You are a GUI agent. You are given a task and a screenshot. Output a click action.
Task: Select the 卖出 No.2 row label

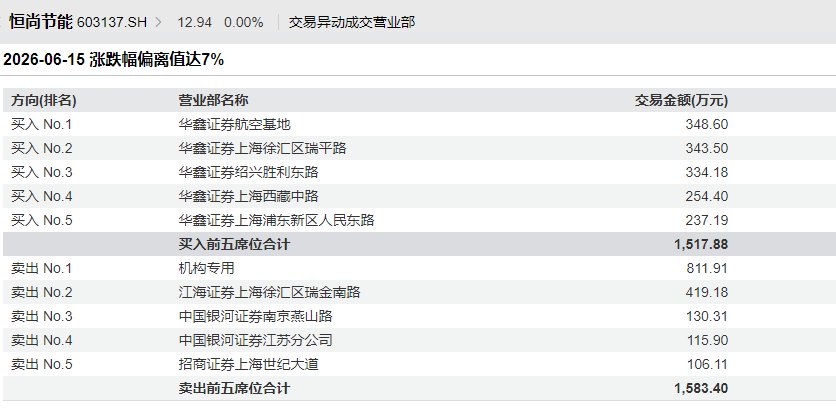tap(42, 292)
